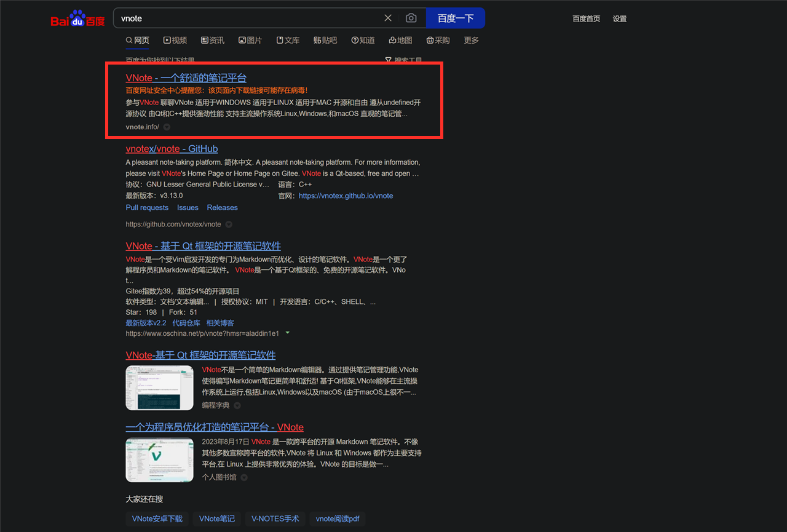Open the 编程字典 result, VNote-基于 Qt 框架的开源笔记软件
787x532 pixels.
200,355
